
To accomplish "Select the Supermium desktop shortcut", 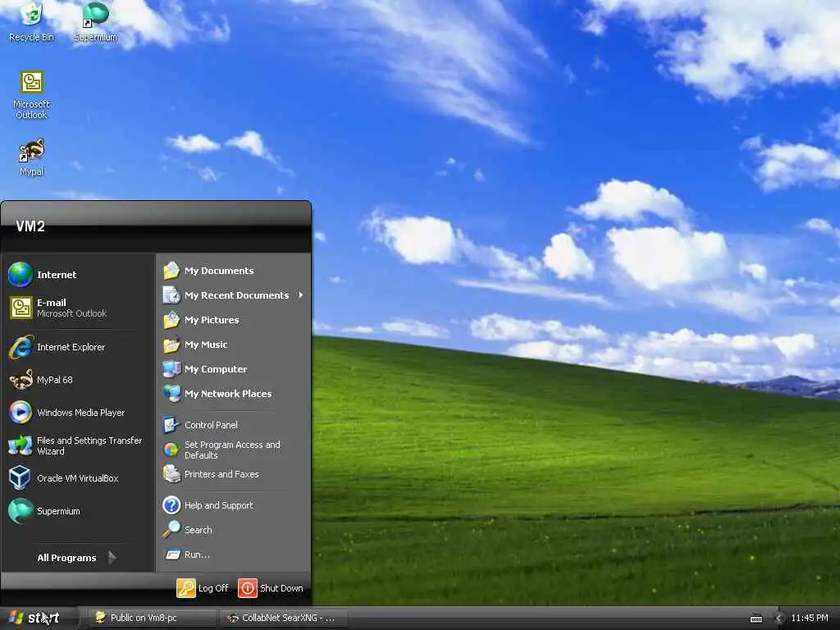I will coord(95,21).
